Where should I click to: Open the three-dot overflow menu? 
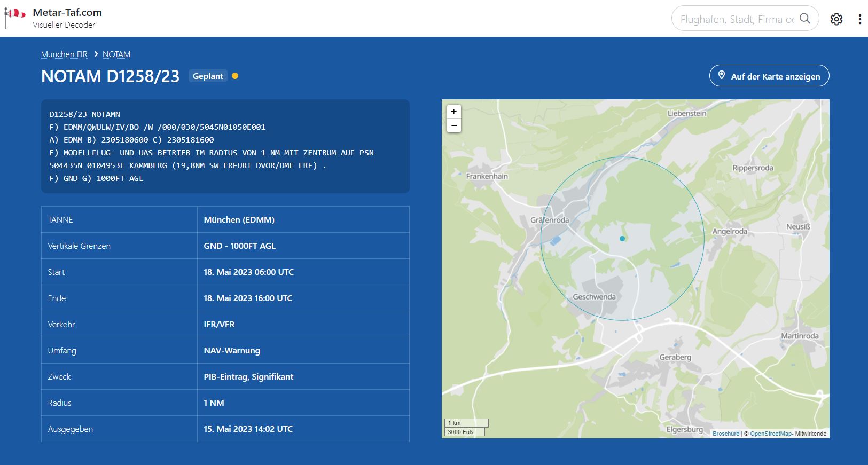click(x=859, y=19)
